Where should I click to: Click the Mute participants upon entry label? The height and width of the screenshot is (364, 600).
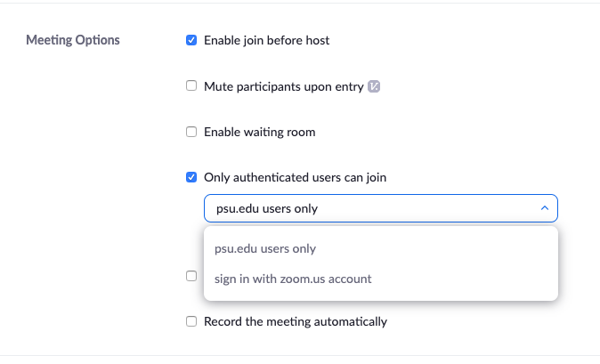284,87
